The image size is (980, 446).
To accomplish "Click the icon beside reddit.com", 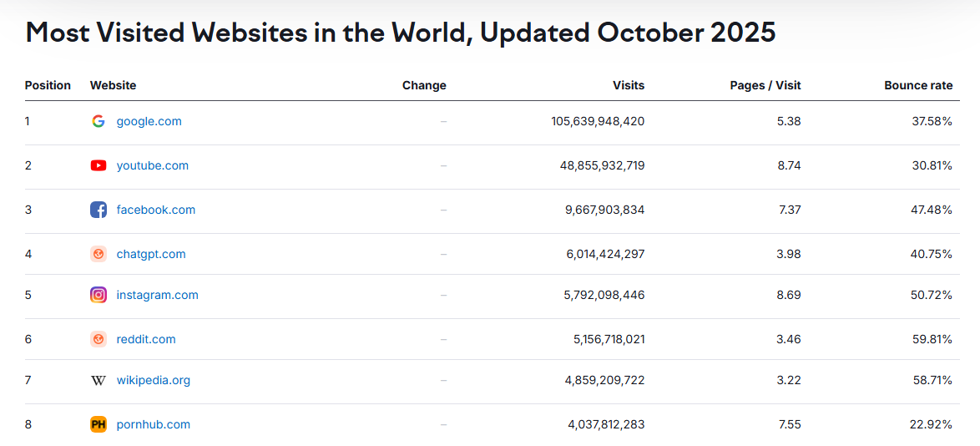I will coord(99,339).
